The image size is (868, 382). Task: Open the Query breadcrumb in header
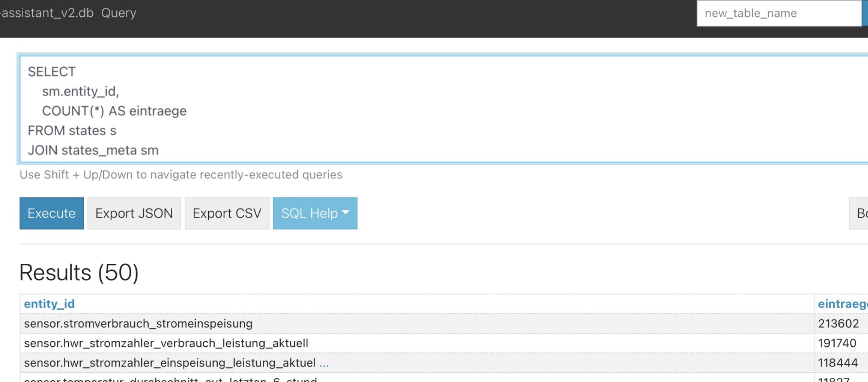pyautogui.click(x=119, y=13)
